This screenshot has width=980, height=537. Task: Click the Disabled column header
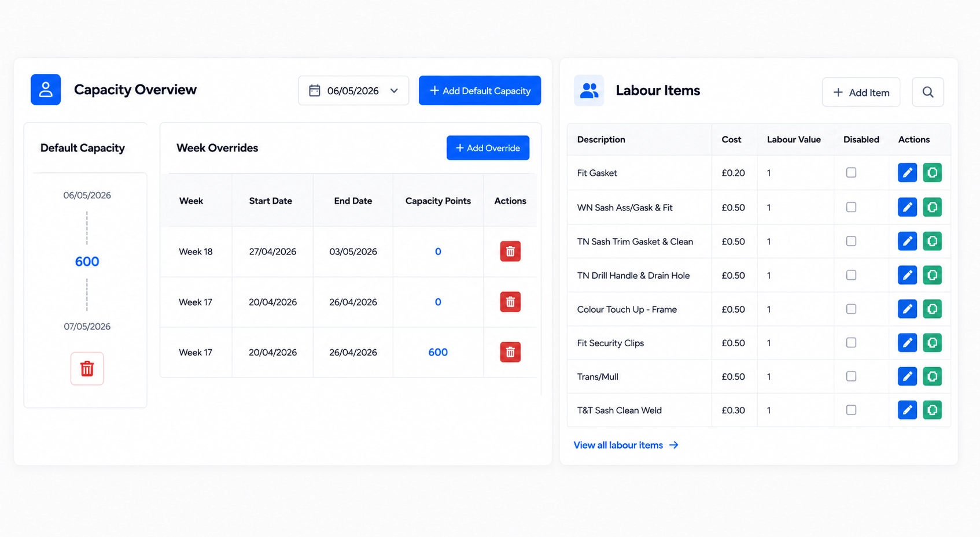click(x=861, y=139)
